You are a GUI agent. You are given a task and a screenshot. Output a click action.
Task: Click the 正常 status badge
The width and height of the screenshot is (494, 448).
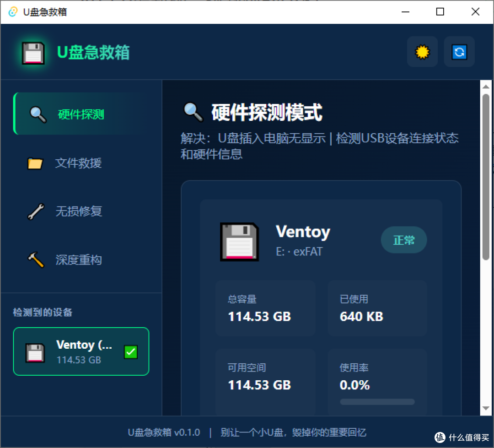[x=403, y=240]
